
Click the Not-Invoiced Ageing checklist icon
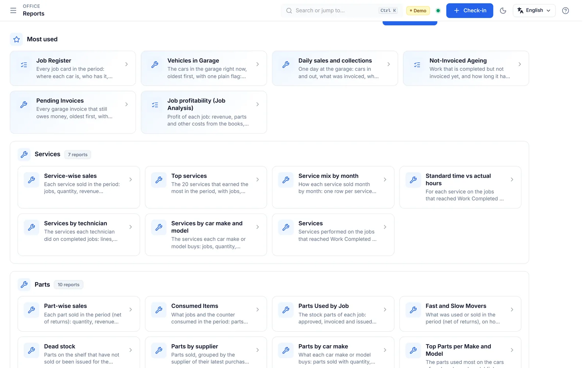[x=417, y=65]
